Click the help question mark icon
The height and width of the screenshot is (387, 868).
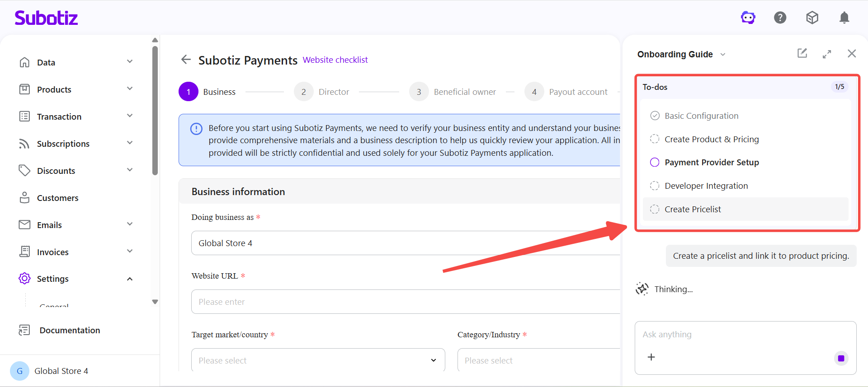tap(780, 18)
